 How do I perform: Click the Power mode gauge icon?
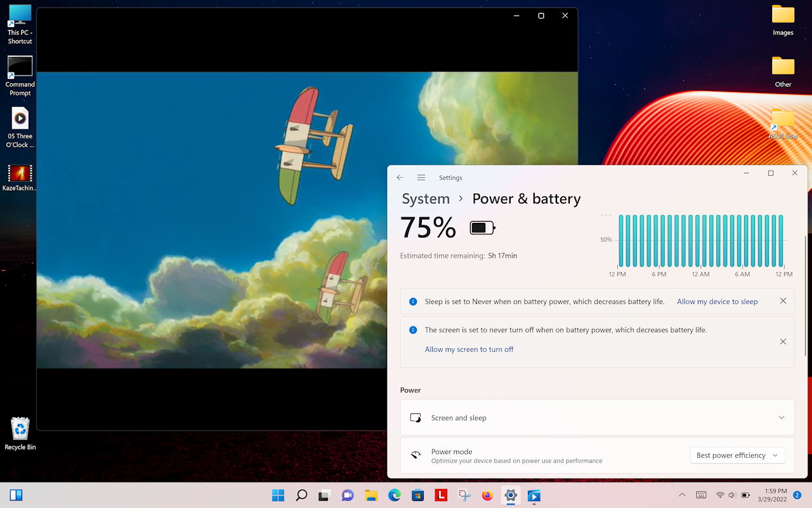[416, 455]
